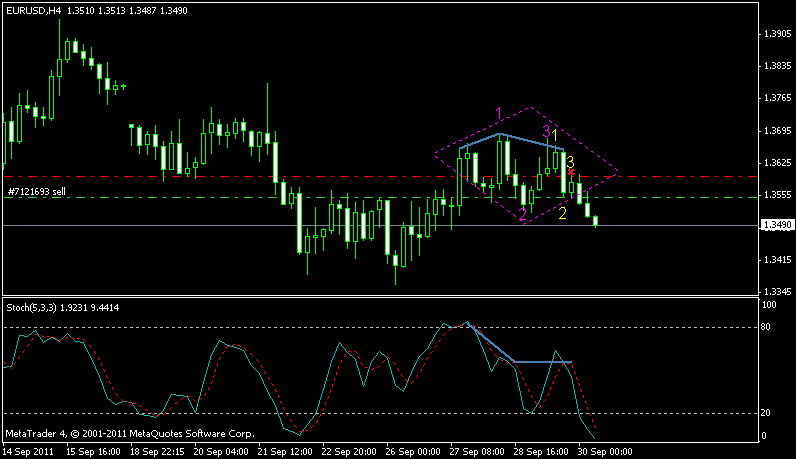Select the yellow "1" wave label
This screenshot has height=459, width=796.
[x=555, y=136]
